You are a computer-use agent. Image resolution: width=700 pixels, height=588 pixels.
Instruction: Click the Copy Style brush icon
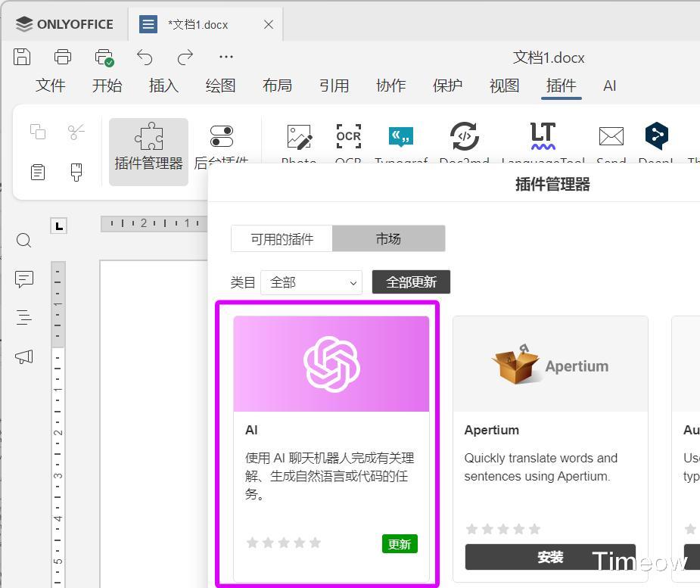(76, 172)
